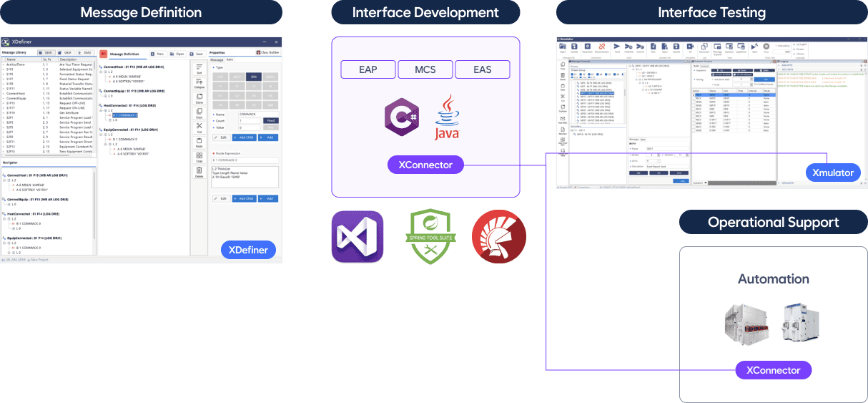Screen dimensions: 868x403
Task: Open the Message tab in Properties
Action: [x=217, y=59]
